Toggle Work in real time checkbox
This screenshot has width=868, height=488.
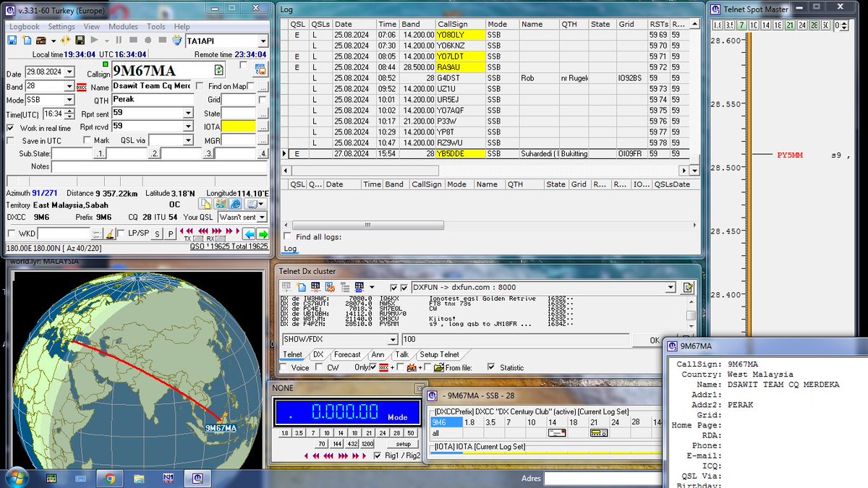[10, 128]
